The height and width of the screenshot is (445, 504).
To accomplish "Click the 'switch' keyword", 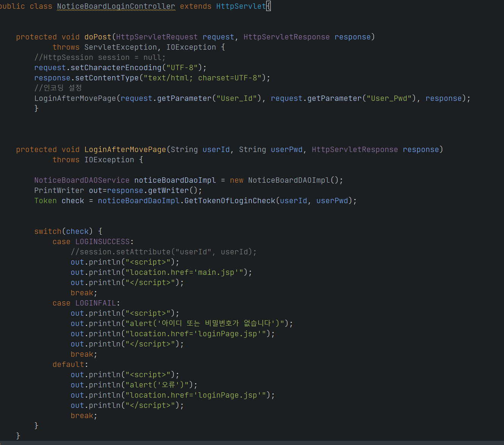I will (x=48, y=232).
